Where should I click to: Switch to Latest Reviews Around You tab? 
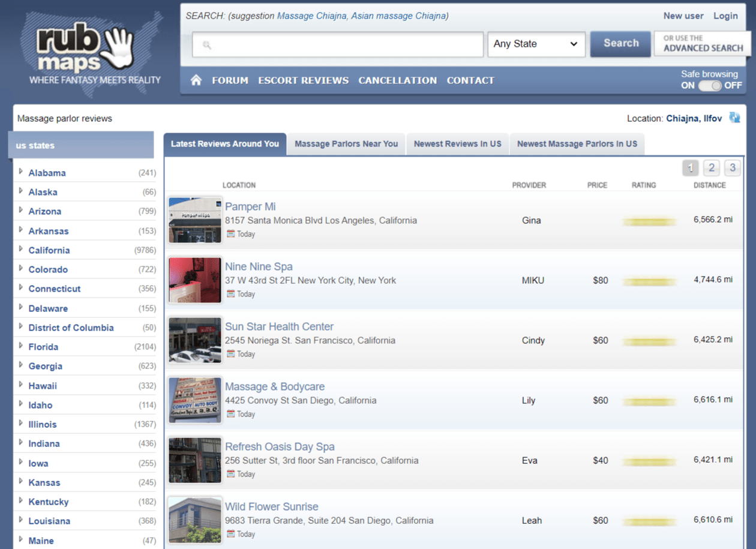(225, 144)
